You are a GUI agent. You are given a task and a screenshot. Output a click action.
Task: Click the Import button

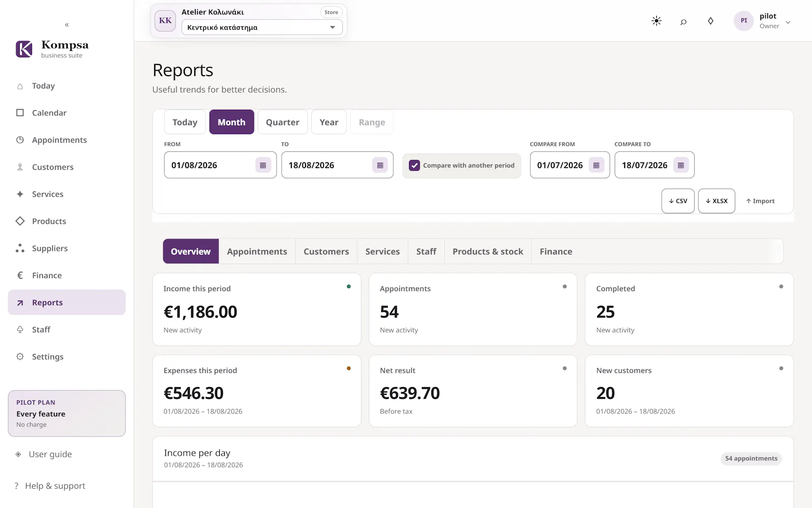(x=760, y=201)
